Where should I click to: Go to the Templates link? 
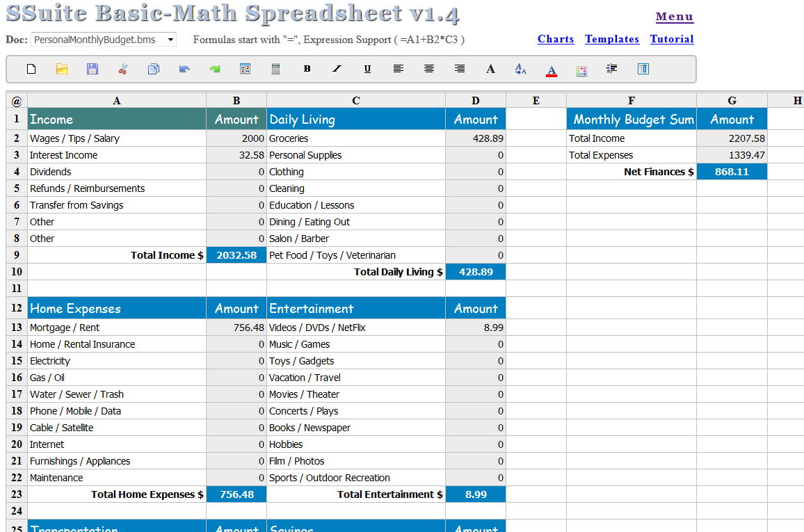tap(612, 39)
